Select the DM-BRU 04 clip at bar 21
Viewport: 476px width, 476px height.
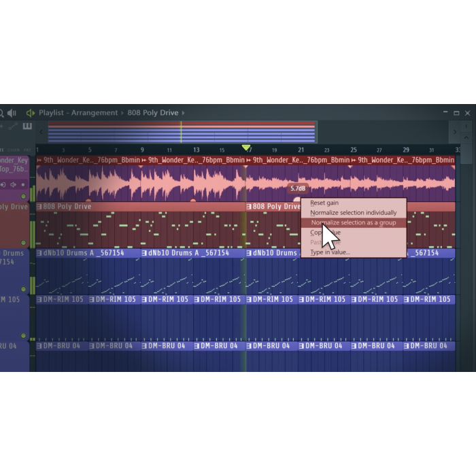tap(324, 345)
